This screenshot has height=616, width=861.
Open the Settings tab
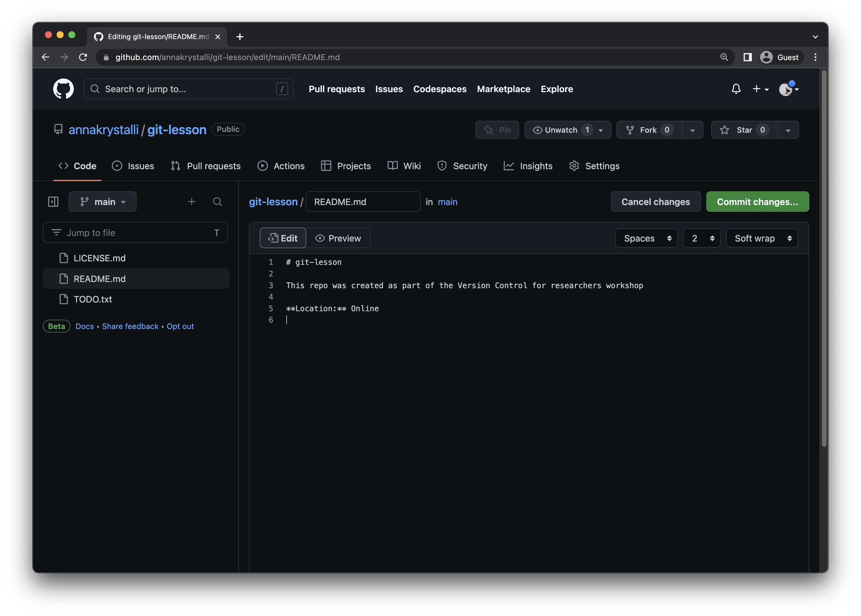tap(594, 166)
